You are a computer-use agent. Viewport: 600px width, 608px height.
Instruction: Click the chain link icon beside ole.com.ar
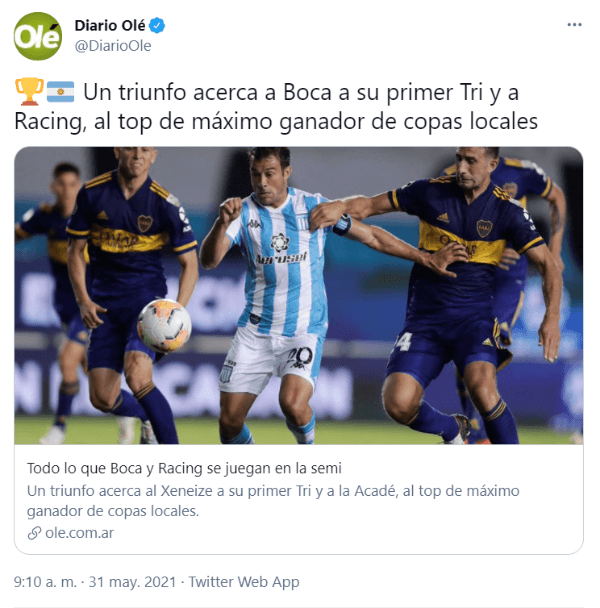click(x=34, y=533)
